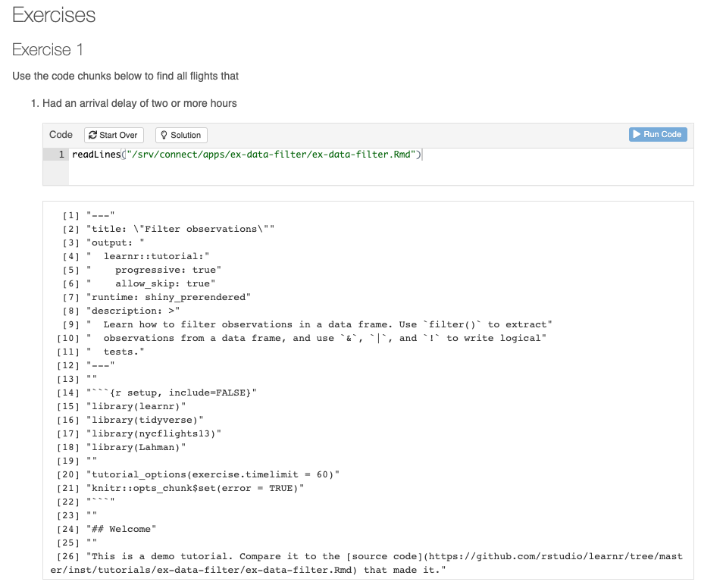The width and height of the screenshot is (723, 588).
Task: Click output line 'library(learnr)'
Action: point(136,406)
